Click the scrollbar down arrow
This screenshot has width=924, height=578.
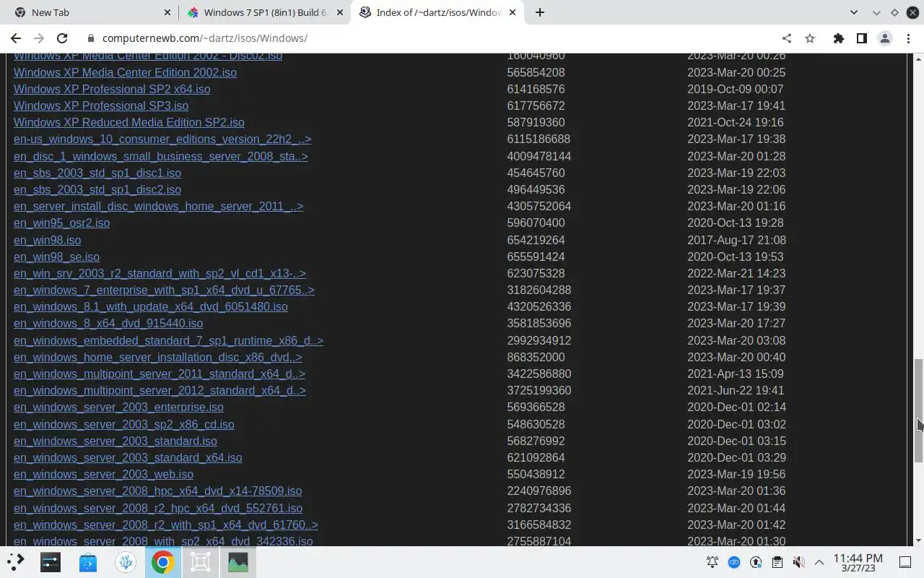coord(918,540)
